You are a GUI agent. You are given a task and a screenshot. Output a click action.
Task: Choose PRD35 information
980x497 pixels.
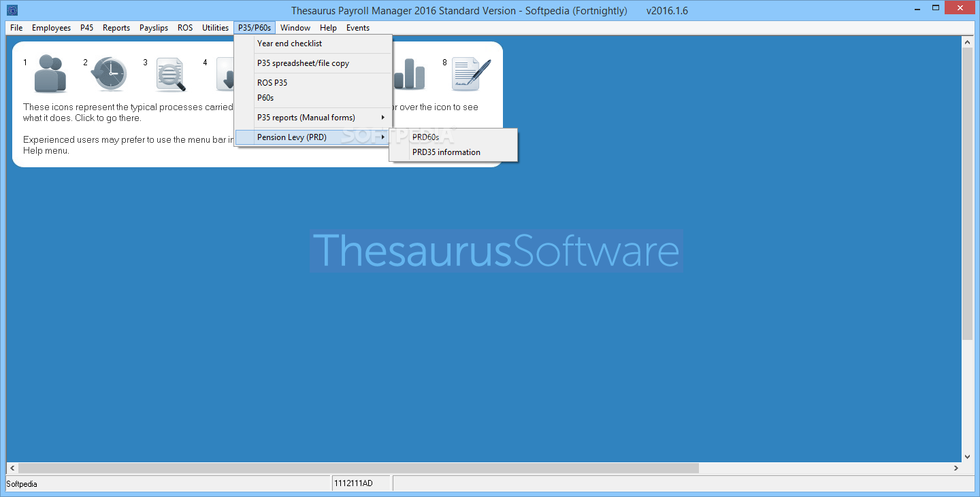click(x=453, y=152)
